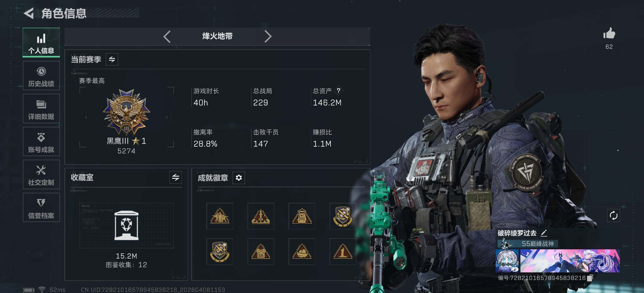Image resolution: width=644 pixels, height=293 pixels.
Task: Open the 黑鹰III rank emblem
Action: (126, 112)
